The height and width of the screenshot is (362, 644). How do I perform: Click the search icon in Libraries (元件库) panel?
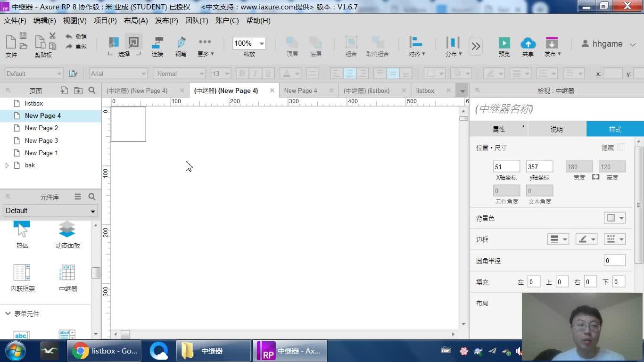coord(92,197)
